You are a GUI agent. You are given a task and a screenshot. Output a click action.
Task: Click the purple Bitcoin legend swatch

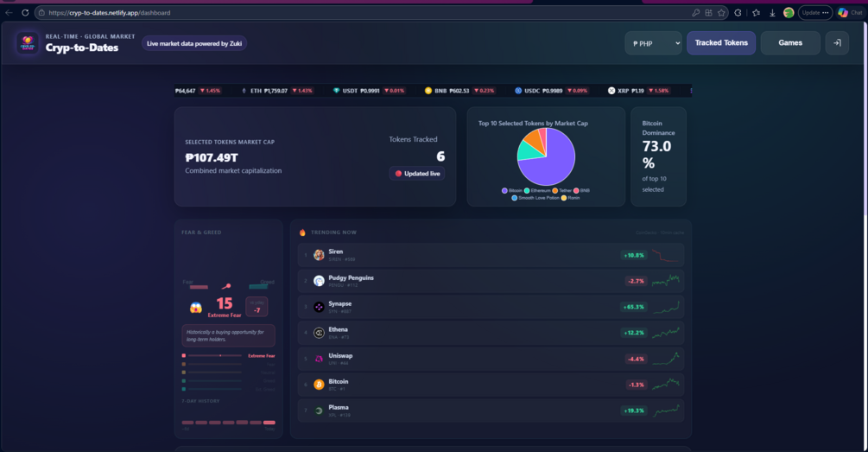504,190
